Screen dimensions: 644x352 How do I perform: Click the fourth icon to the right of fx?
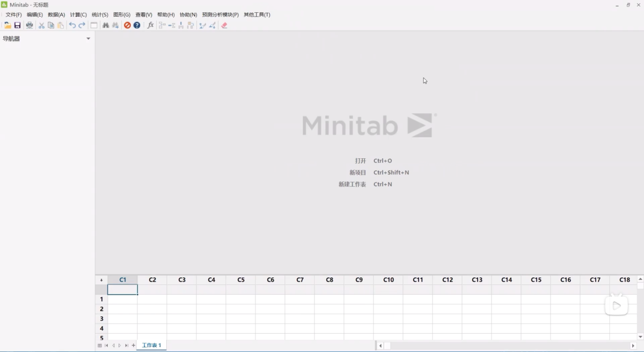pyautogui.click(x=191, y=25)
